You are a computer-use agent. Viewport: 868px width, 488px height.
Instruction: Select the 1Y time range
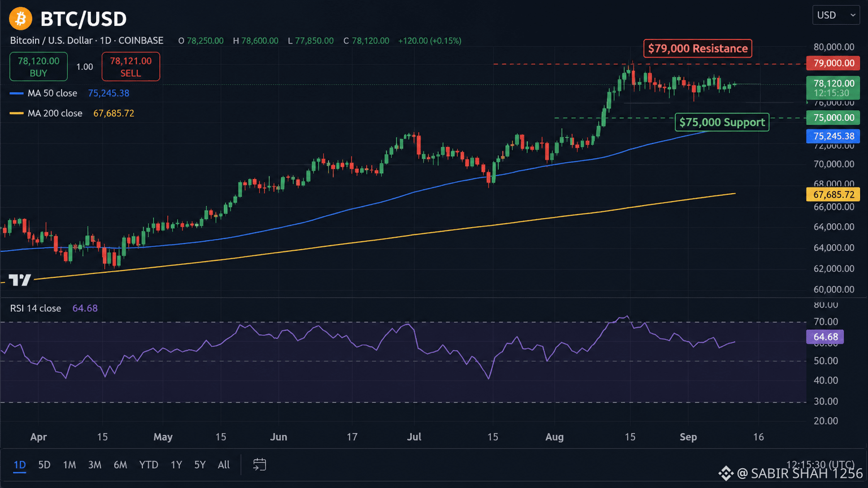(x=176, y=465)
